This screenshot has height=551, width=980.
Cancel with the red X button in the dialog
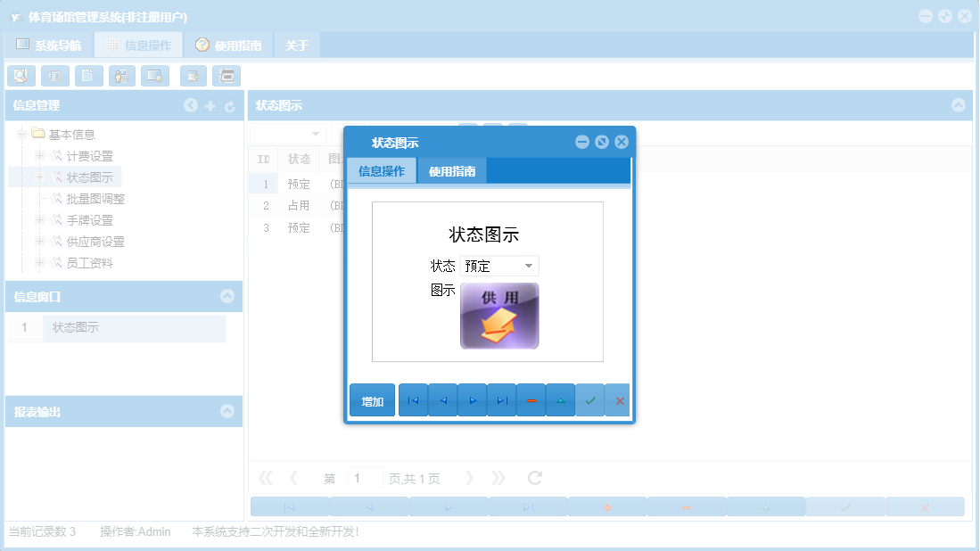click(x=618, y=400)
